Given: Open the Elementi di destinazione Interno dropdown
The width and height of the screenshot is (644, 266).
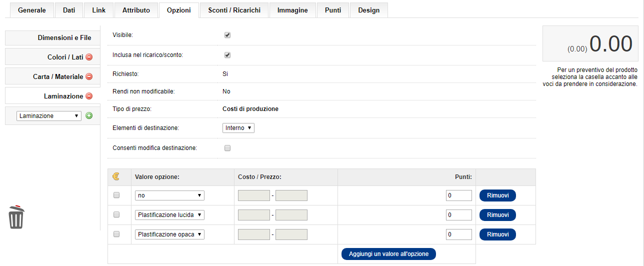Looking at the screenshot, I should [238, 128].
